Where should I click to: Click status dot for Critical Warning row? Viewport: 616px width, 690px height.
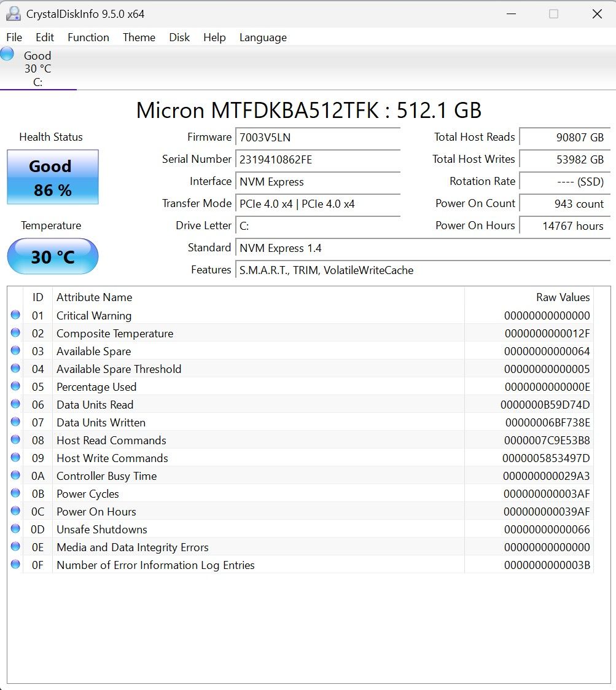pyautogui.click(x=15, y=315)
